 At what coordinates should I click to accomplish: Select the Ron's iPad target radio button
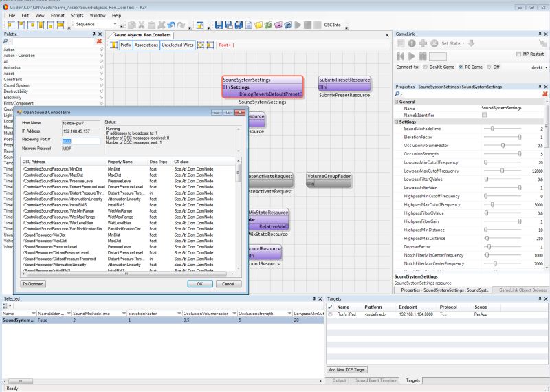pos(330,314)
